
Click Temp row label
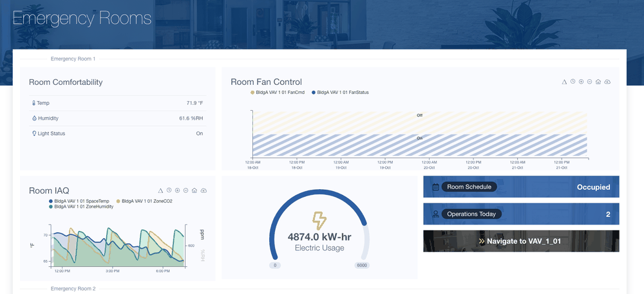point(43,104)
